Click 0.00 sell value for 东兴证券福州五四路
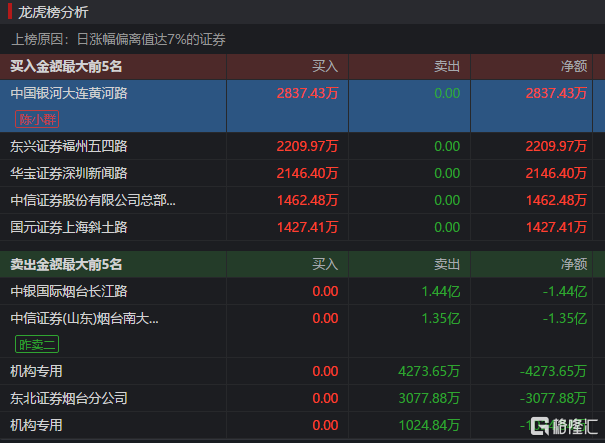The width and height of the screenshot is (605, 443). (x=447, y=146)
